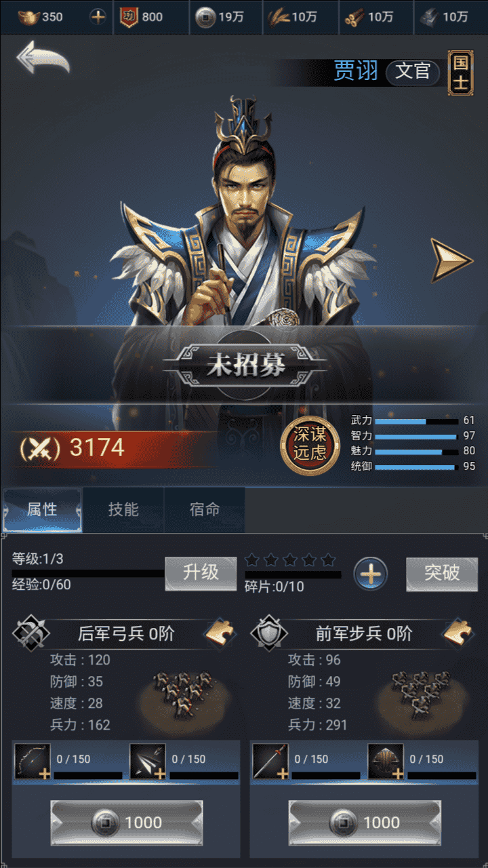View next hero with right arrow

pyautogui.click(x=451, y=260)
